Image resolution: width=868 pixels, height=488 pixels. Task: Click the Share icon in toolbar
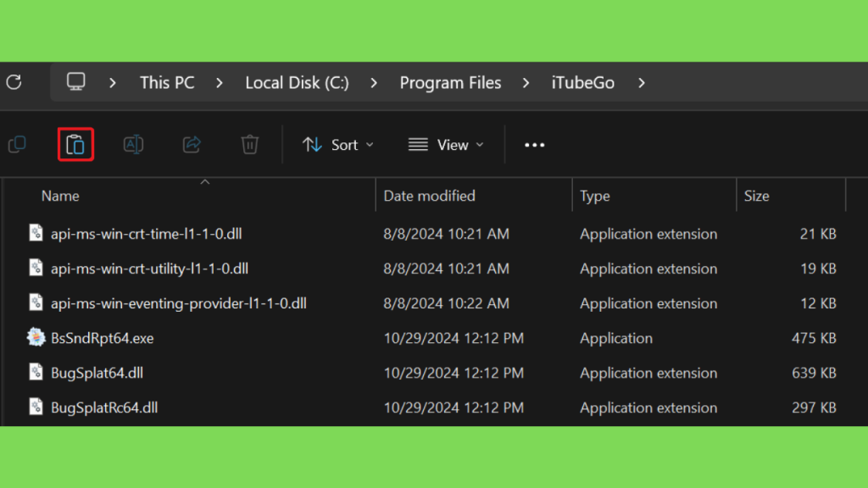[192, 144]
